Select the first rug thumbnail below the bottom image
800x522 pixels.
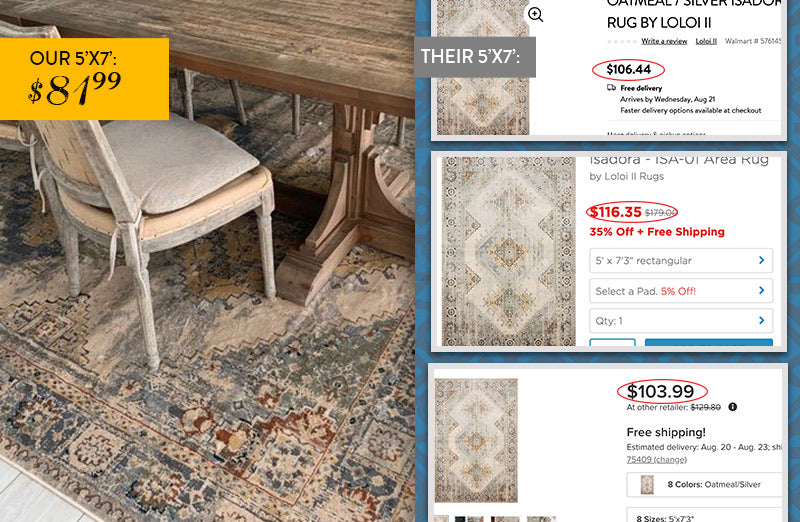[442, 519]
